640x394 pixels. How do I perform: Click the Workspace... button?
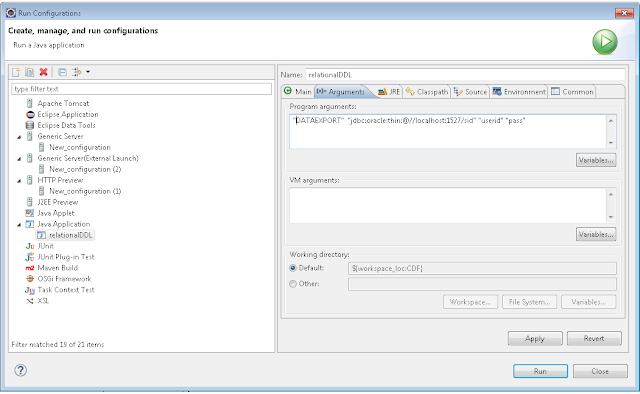coord(470,302)
